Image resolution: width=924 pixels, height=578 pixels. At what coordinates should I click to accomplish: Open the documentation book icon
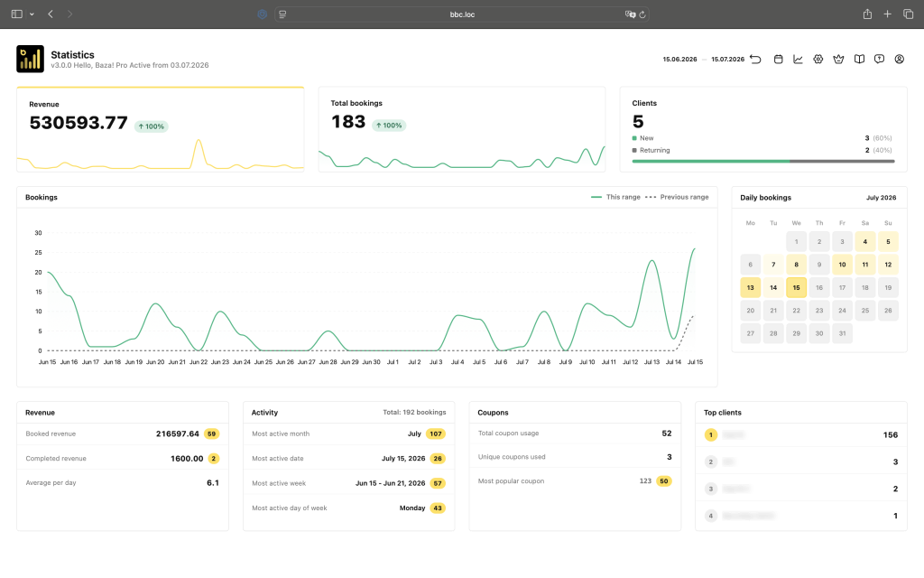[859, 59]
